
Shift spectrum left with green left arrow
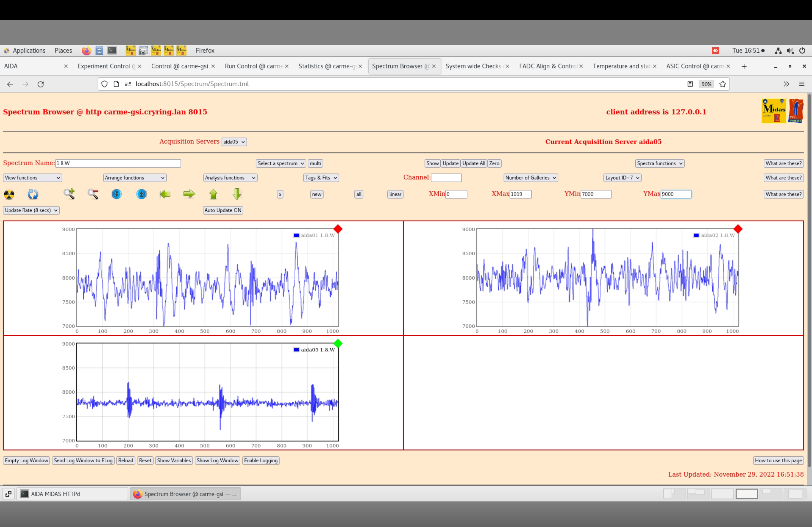pyautogui.click(x=165, y=194)
